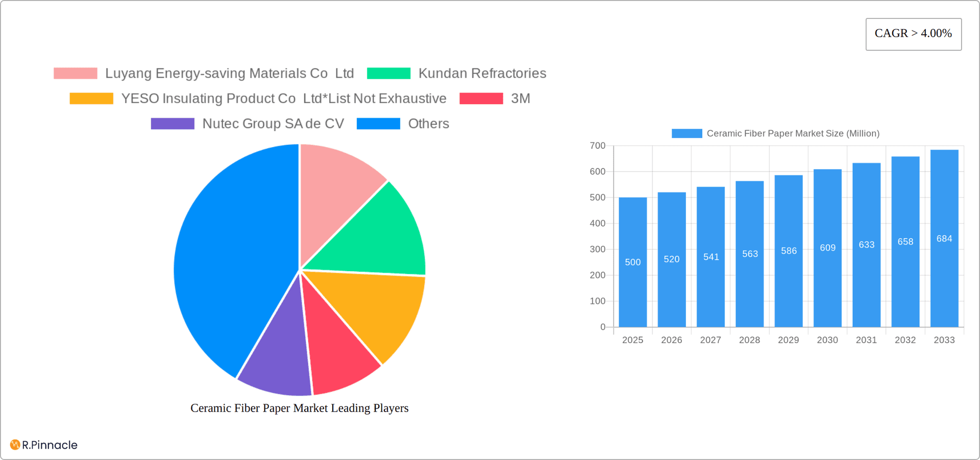
Task: Click the red 3M legend swatch
Action: (x=481, y=98)
